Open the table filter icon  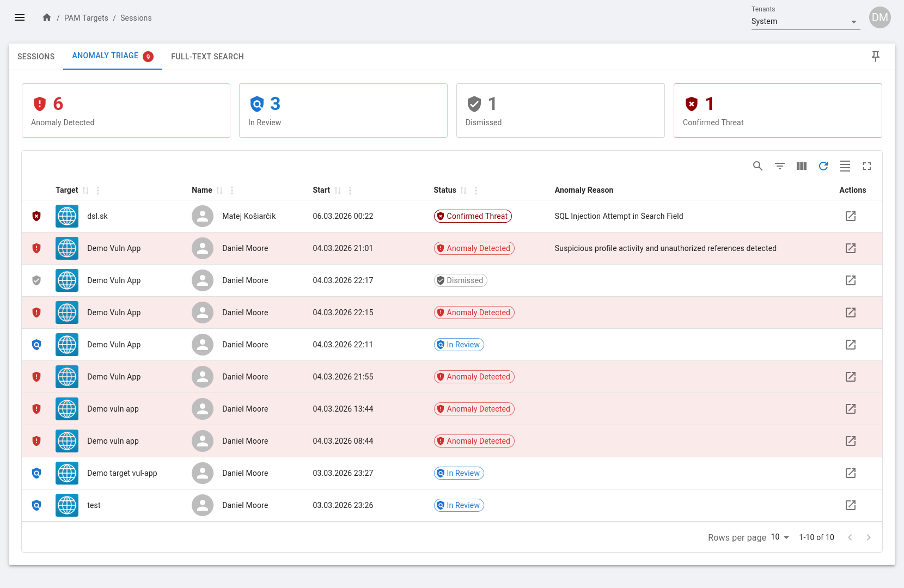click(x=779, y=166)
